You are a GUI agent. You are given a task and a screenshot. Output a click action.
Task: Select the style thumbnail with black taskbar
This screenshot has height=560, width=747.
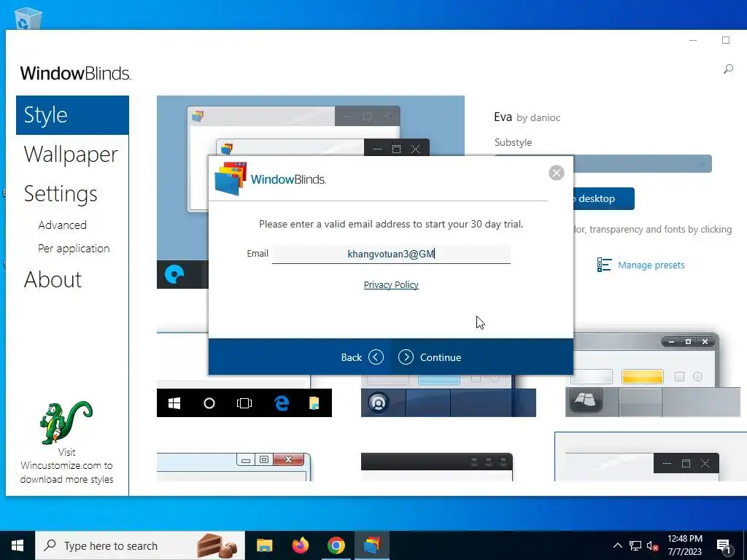pos(244,374)
